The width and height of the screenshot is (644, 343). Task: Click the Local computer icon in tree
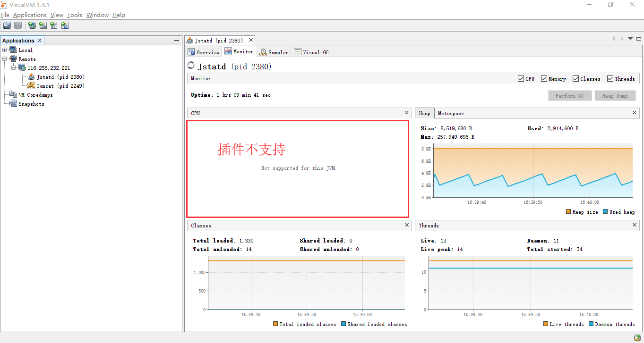point(13,50)
